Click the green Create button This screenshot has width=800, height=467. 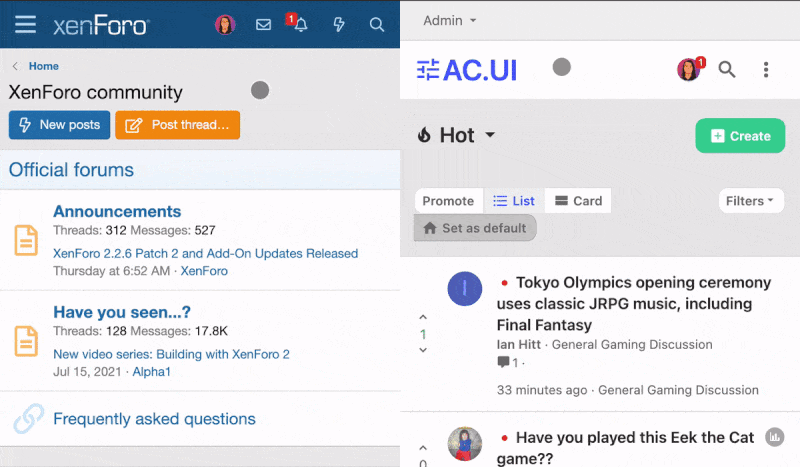740,136
